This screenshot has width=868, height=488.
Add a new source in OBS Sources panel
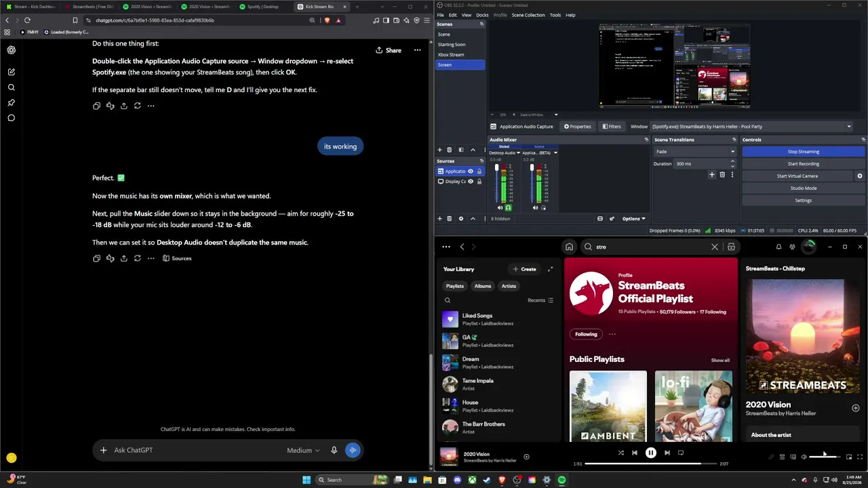(439, 218)
